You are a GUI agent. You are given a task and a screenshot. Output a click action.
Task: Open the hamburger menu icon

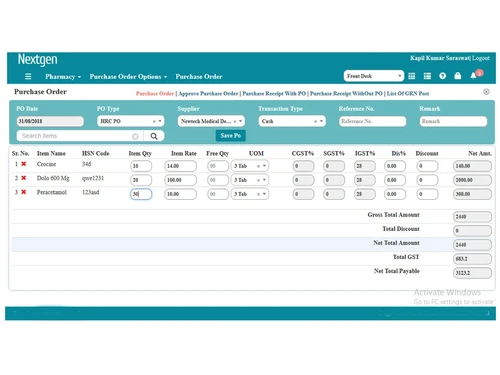[28, 76]
